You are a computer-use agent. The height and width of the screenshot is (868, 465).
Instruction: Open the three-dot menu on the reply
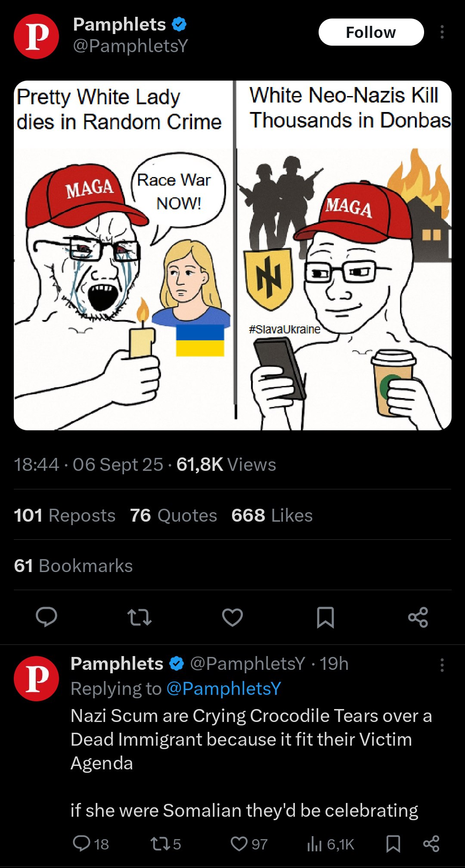(442, 665)
